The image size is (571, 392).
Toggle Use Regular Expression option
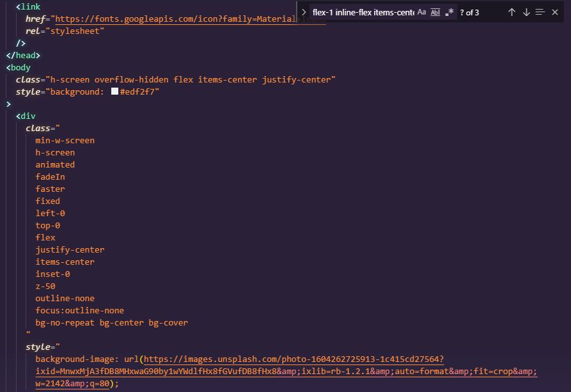point(450,12)
